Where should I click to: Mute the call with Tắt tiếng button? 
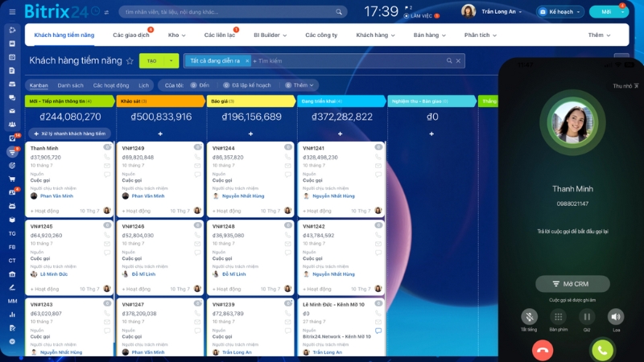[x=529, y=317]
